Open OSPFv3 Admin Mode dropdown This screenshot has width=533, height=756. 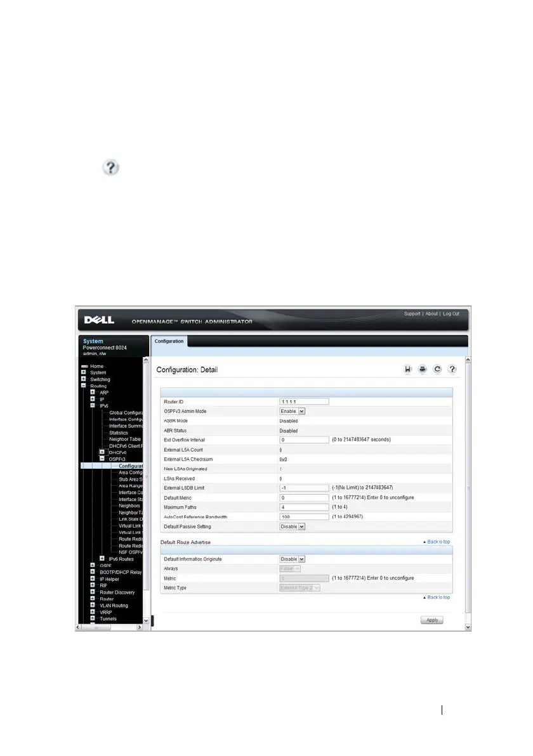(x=293, y=411)
